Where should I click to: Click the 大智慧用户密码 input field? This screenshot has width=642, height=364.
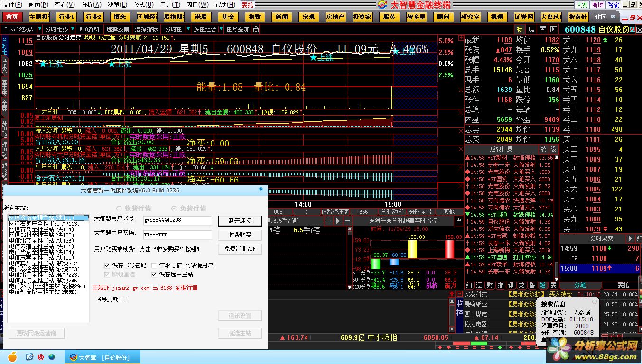[x=177, y=235]
